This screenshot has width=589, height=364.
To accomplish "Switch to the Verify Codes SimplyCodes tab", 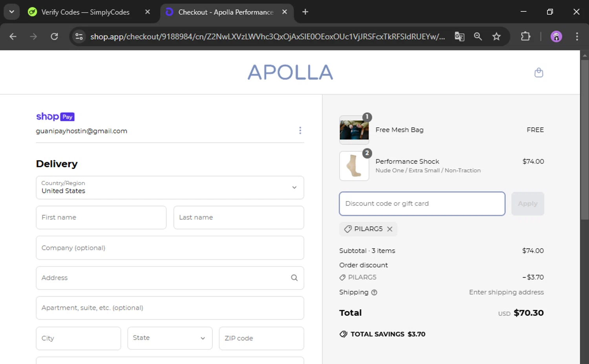I will click(85, 12).
